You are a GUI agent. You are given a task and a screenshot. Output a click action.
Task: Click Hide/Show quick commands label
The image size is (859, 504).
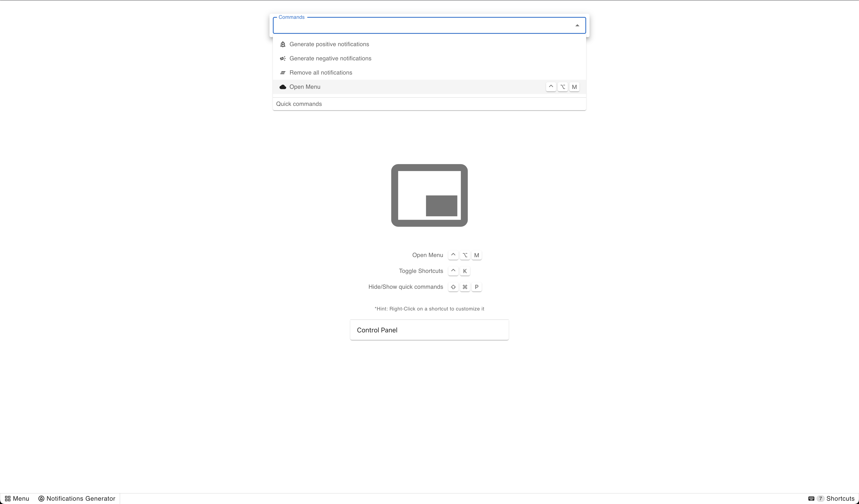coord(406,287)
